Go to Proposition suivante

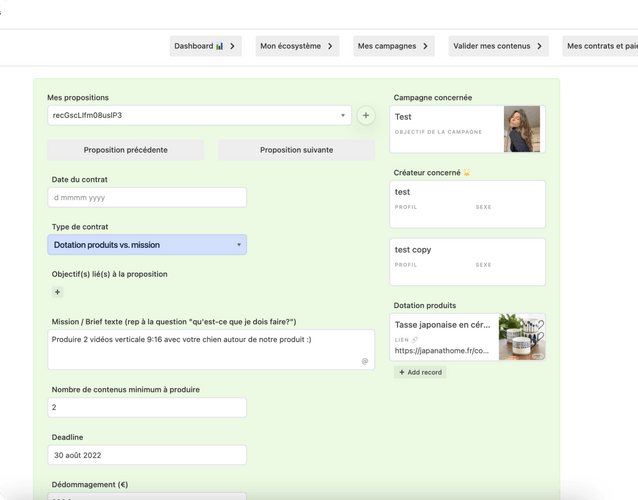pos(296,150)
